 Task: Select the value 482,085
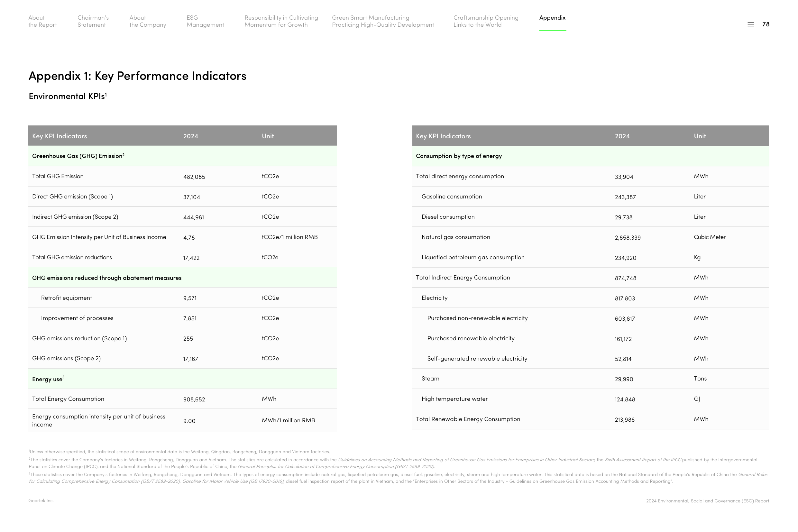click(x=194, y=177)
